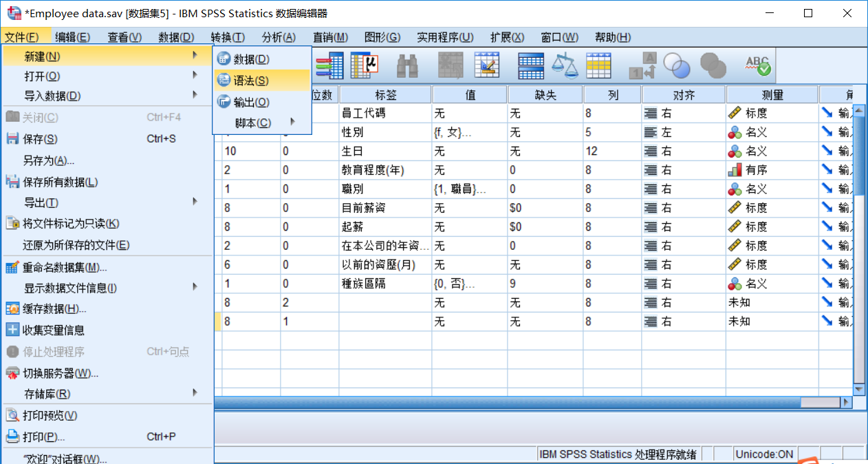The image size is (868, 464).
Task: Click the binoculars Find icon
Action: 408,65
